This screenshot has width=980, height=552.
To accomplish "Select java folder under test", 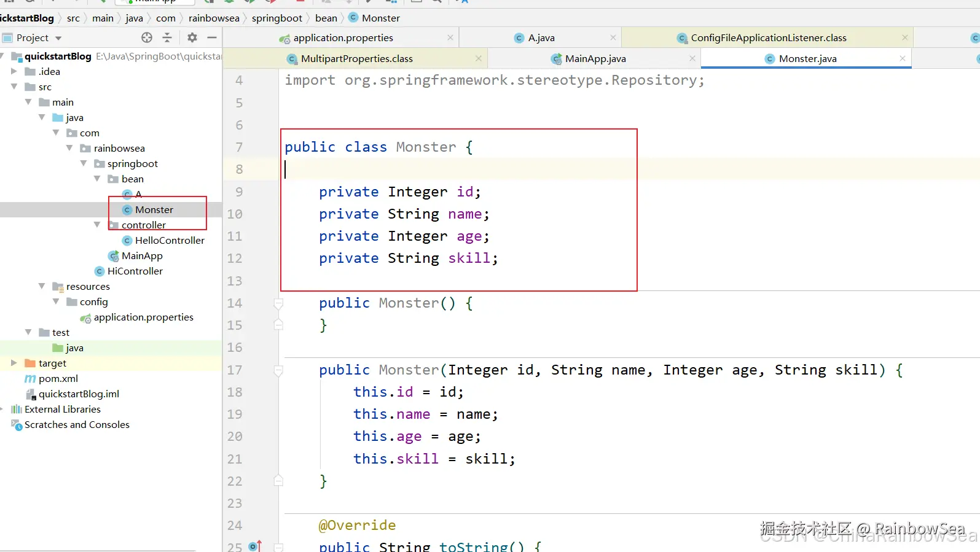I will 74,348.
